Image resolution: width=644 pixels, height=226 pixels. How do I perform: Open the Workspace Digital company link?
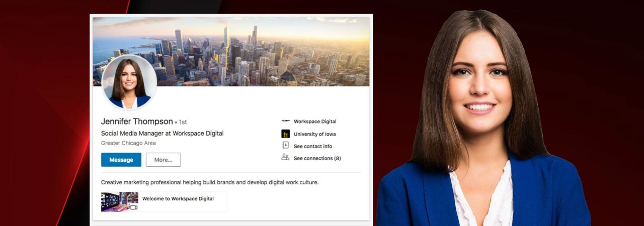coord(315,122)
